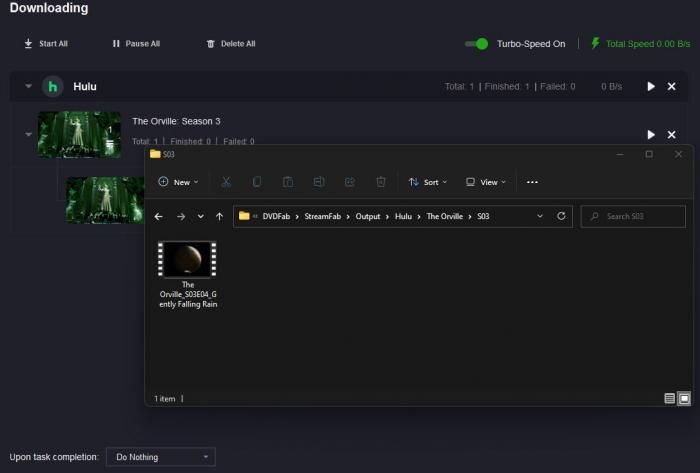Open the See more ellipsis menu

[x=532, y=182]
